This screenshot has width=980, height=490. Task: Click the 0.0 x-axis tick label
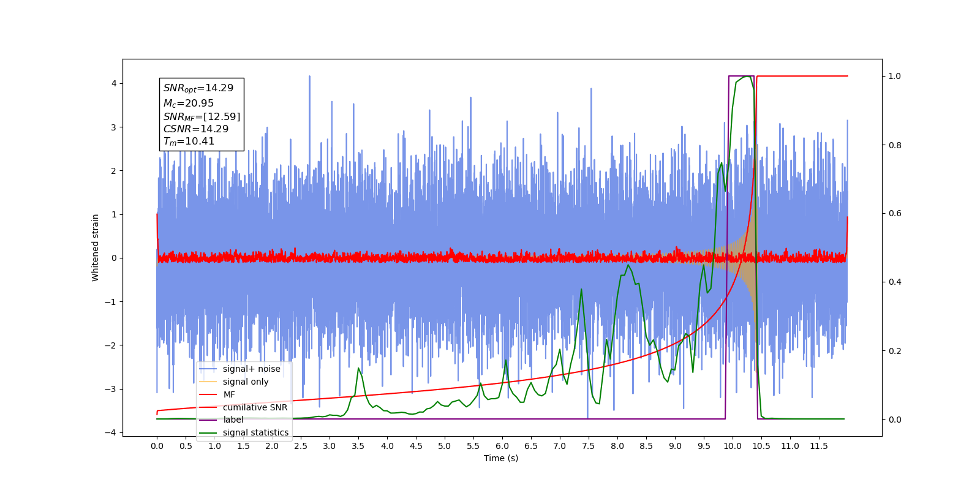(x=157, y=446)
